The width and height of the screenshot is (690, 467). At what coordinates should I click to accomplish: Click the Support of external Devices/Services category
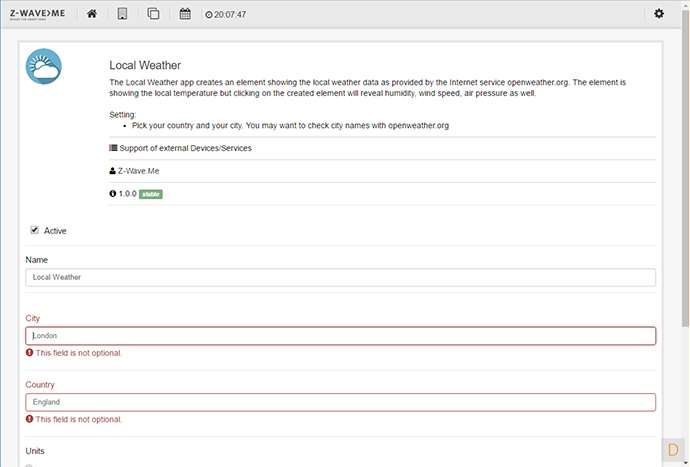tap(180, 148)
